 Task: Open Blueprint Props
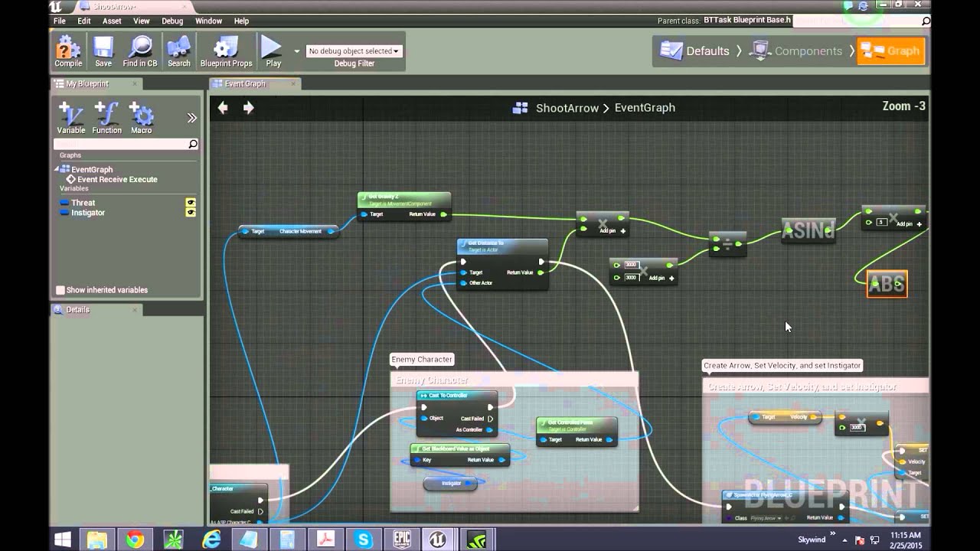226,51
